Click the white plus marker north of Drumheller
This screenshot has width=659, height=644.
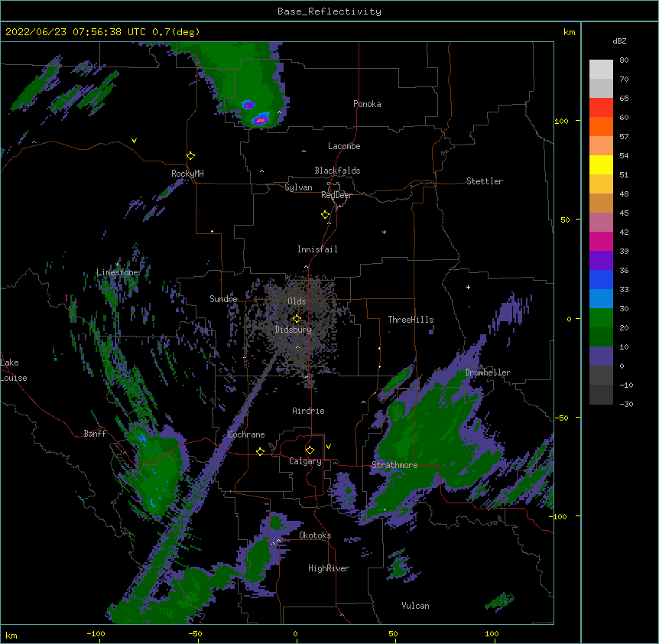pyautogui.click(x=468, y=287)
